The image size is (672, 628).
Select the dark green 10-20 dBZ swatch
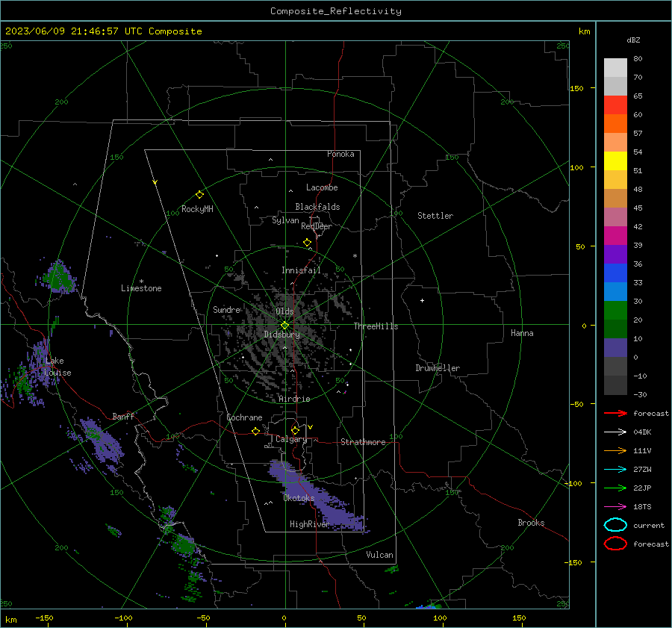point(615,329)
